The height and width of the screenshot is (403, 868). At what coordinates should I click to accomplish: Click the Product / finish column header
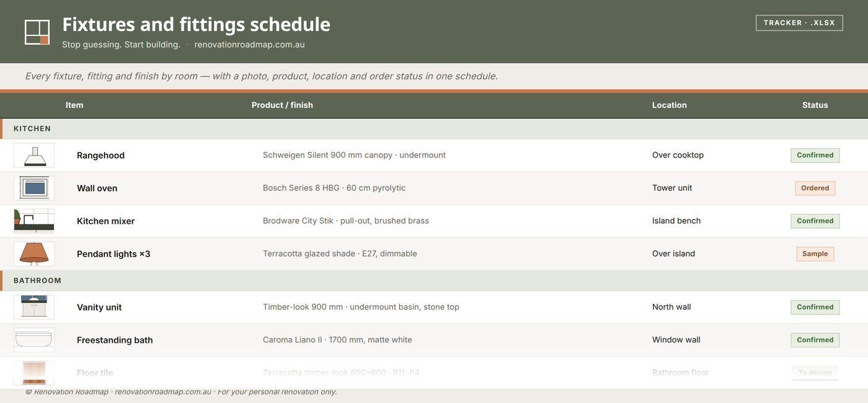pyautogui.click(x=282, y=105)
